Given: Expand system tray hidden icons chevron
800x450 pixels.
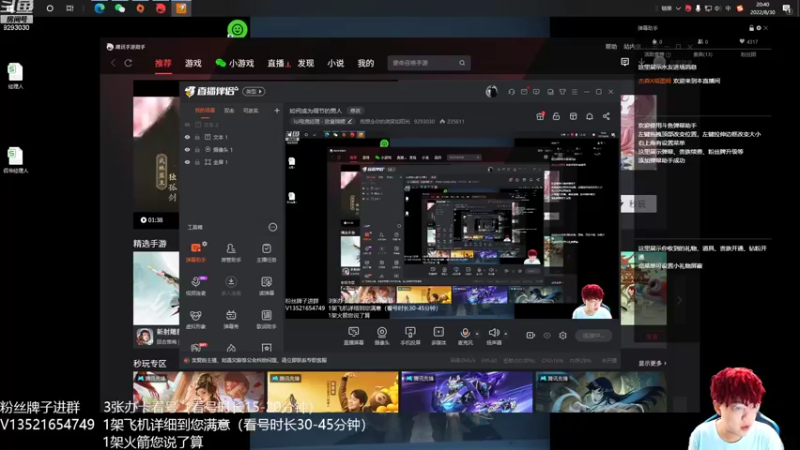Looking at the screenshot, I should [x=678, y=8].
